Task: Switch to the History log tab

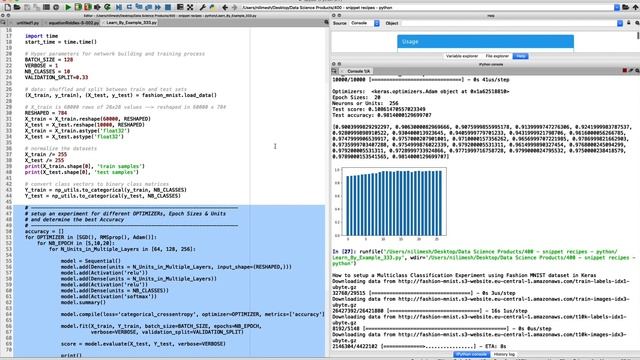Action: coord(504,354)
